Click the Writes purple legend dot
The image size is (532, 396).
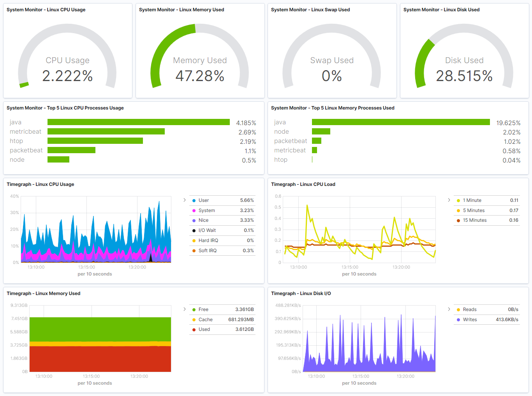[x=458, y=320]
